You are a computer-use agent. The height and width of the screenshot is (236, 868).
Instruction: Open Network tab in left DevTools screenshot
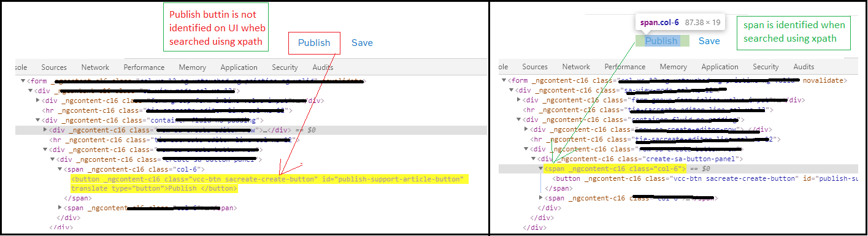95,67
